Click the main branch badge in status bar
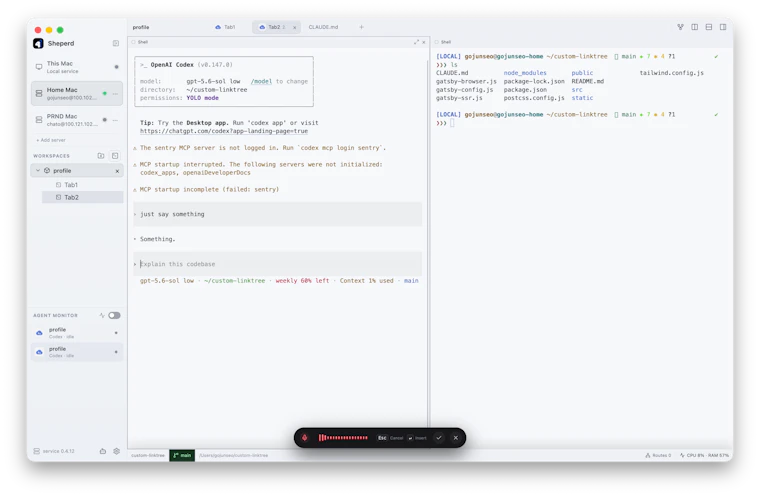 (182, 455)
